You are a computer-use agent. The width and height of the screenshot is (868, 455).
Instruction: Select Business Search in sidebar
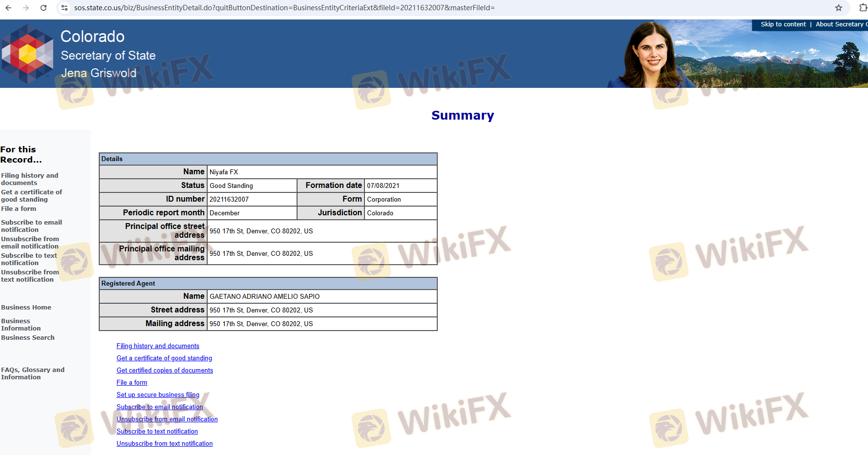pyautogui.click(x=28, y=338)
